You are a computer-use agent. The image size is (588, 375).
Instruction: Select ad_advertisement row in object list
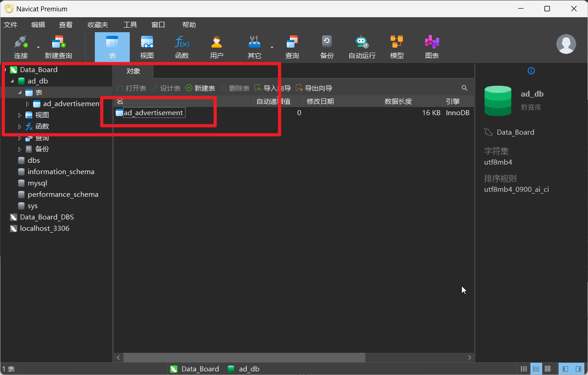153,112
